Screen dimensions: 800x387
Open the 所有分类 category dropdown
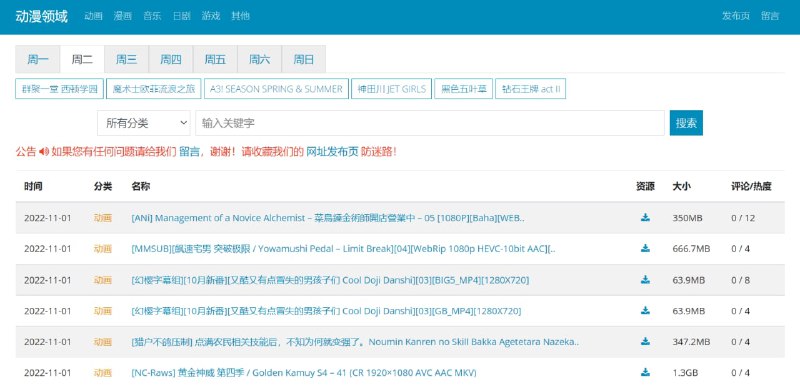click(x=143, y=123)
